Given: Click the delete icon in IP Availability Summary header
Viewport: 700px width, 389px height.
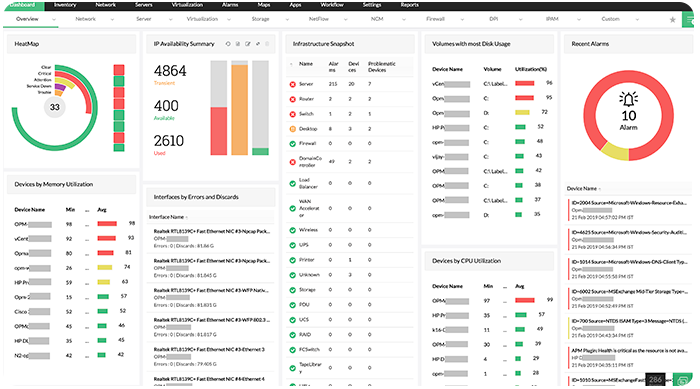Looking at the screenshot, I should 267,44.
